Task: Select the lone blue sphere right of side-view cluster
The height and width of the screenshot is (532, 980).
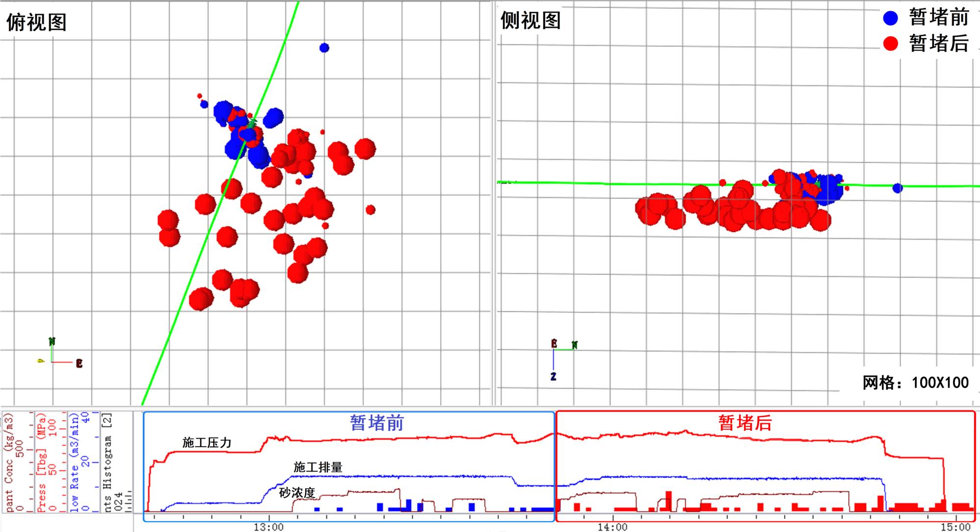Action: [897, 188]
